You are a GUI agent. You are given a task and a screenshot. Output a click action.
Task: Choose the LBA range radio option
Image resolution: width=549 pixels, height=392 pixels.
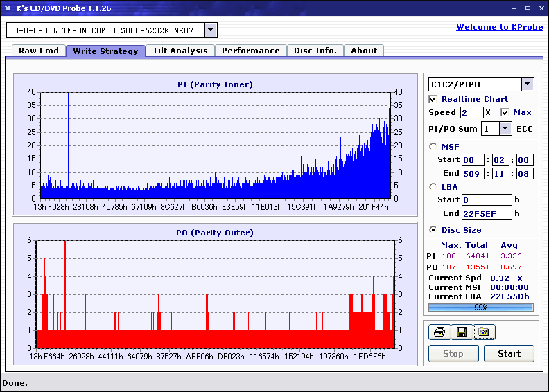click(433, 186)
